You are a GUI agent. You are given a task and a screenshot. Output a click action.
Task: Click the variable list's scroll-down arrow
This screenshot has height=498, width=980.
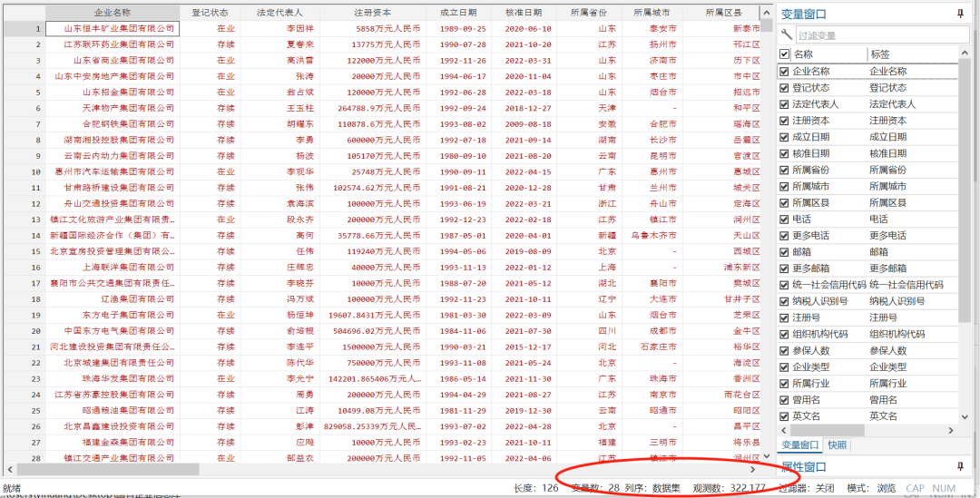point(964,417)
